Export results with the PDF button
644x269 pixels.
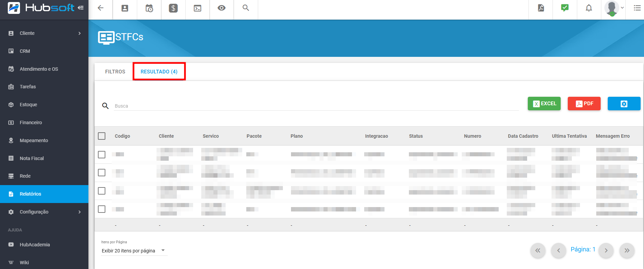pyautogui.click(x=584, y=104)
